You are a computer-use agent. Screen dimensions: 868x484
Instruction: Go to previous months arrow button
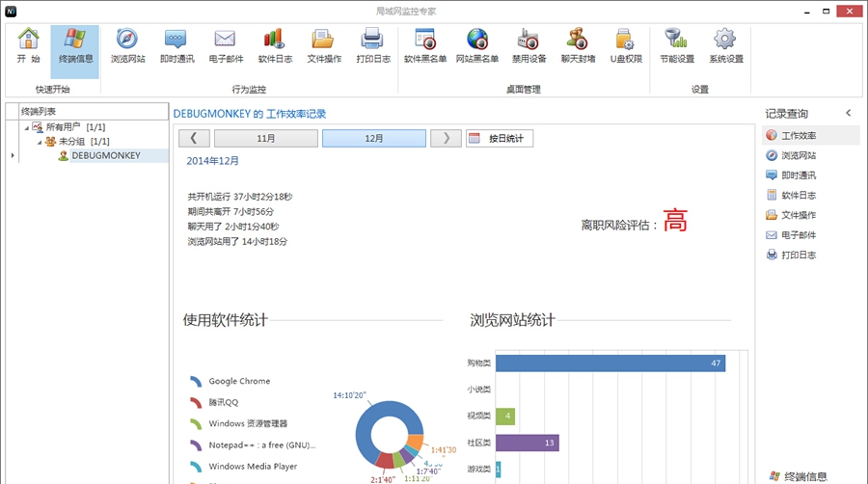[x=194, y=138]
